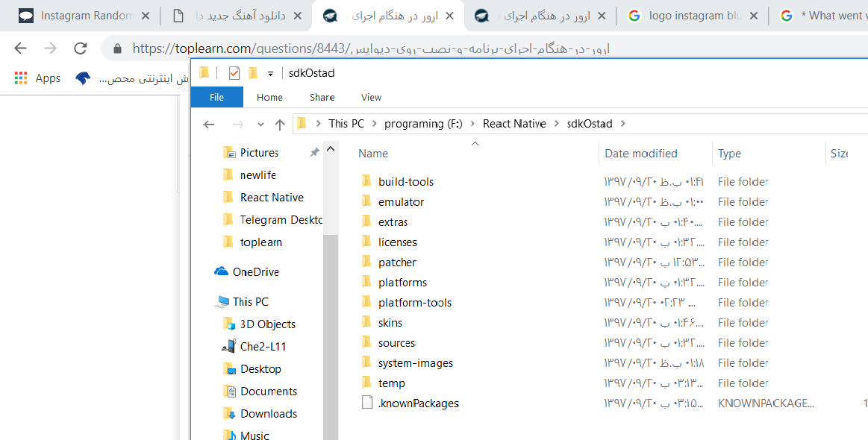Switch to the View ribbon tab
This screenshot has height=440, width=868.
click(x=371, y=97)
